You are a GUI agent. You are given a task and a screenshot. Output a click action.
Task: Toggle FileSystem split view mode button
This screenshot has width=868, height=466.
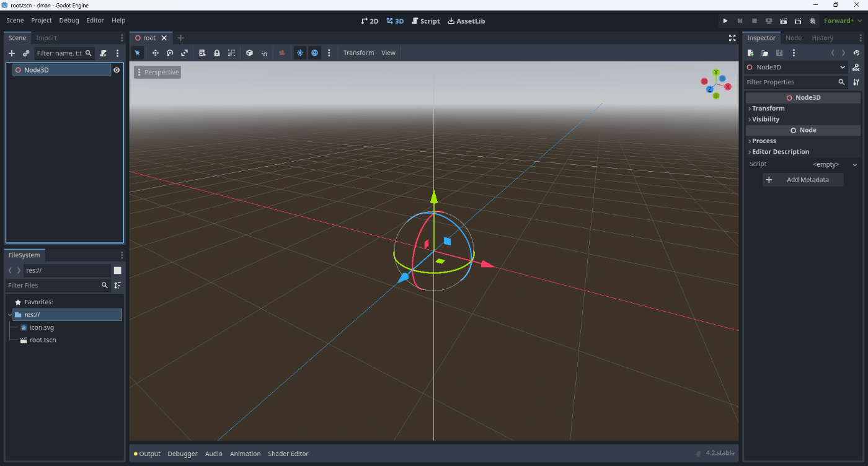coord(117,270)
